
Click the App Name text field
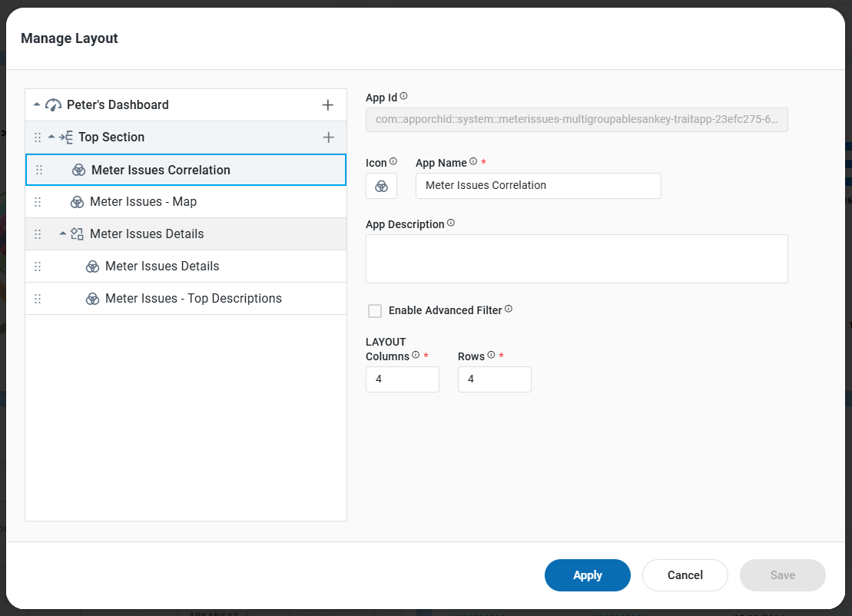pyautogui.click(x=538, y=186)
